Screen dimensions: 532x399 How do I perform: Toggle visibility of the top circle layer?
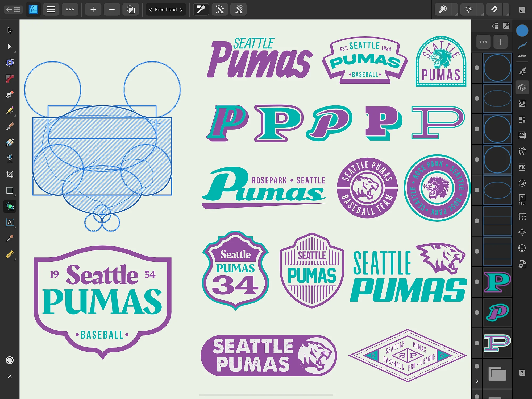tap(477, 68)
